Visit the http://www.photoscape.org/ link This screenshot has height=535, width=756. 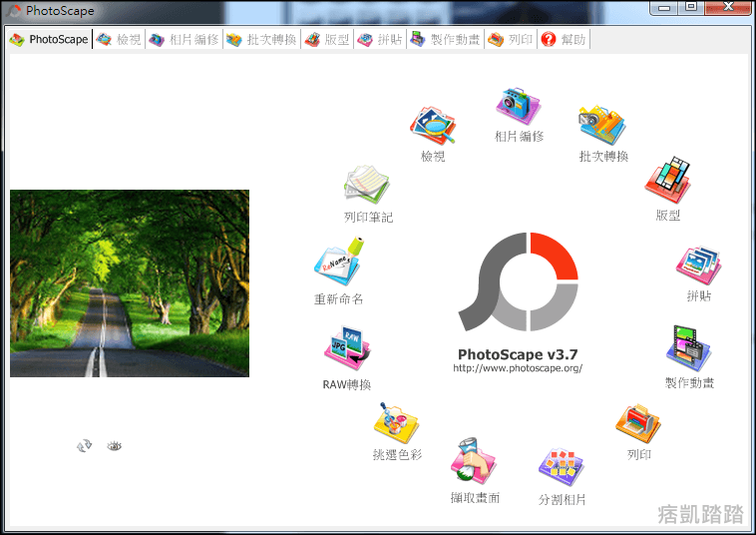518,368
